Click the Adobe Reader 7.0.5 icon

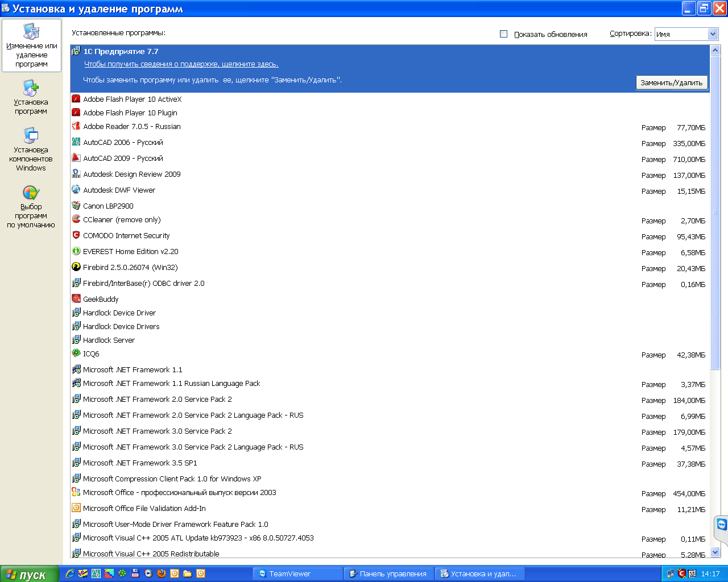pos(76,126)
